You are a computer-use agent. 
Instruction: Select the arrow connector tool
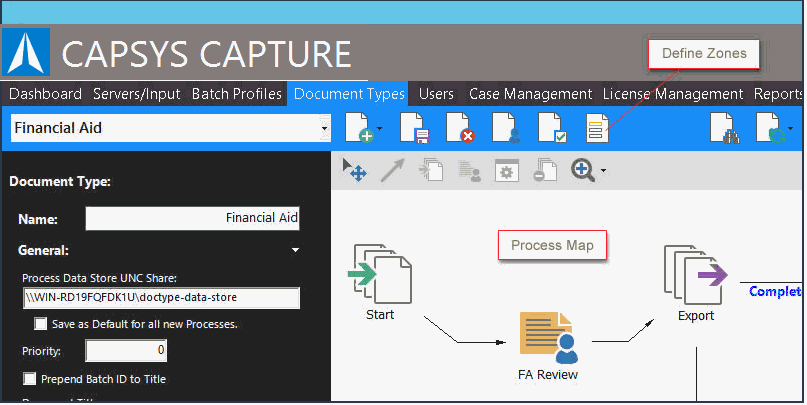click(x=393, y=170)
